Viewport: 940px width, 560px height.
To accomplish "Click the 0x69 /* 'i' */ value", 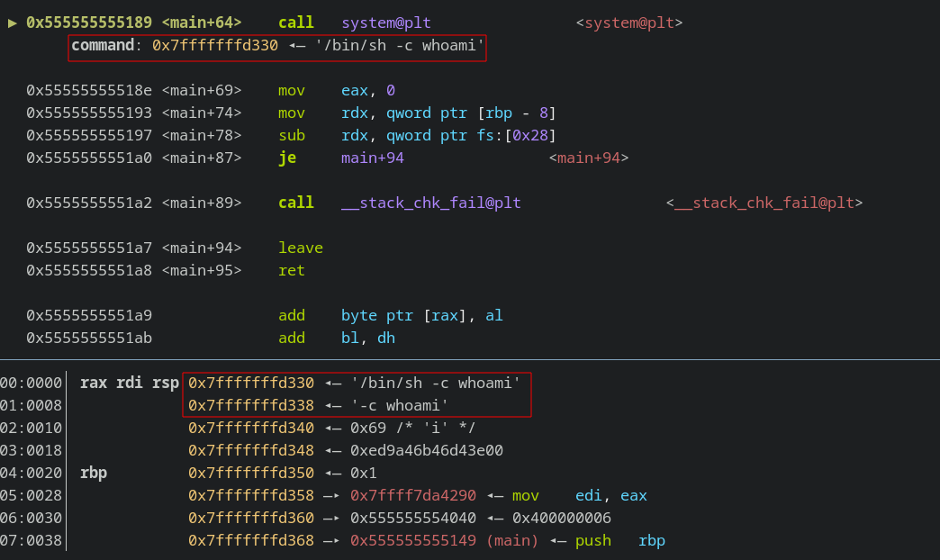I will [x=413, y=428].
